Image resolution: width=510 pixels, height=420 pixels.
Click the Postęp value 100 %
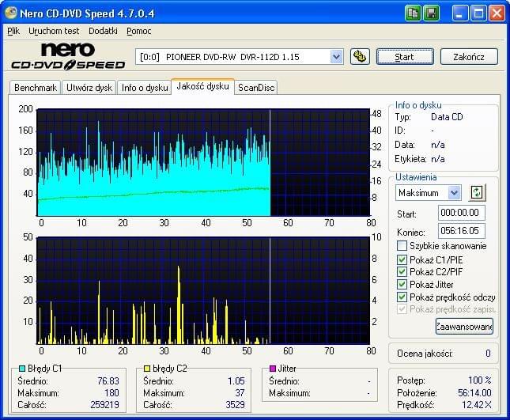coord(480,380)
